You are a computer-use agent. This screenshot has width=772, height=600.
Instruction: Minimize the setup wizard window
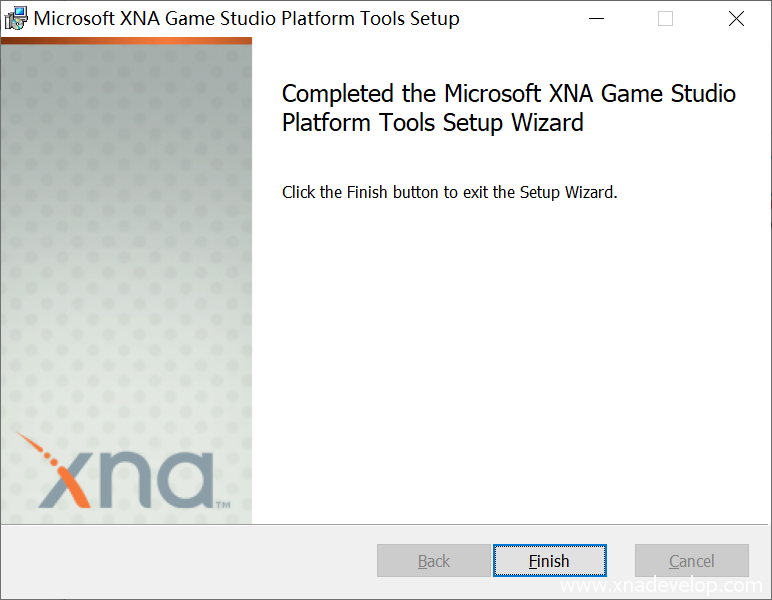596,19
